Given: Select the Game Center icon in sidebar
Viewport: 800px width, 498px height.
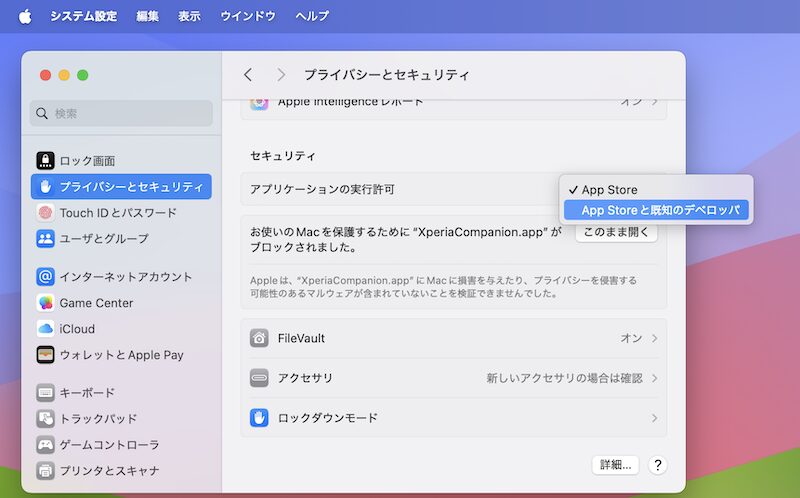Looking at the screenshot, I should pyautogui.click(x=46, y=303).
